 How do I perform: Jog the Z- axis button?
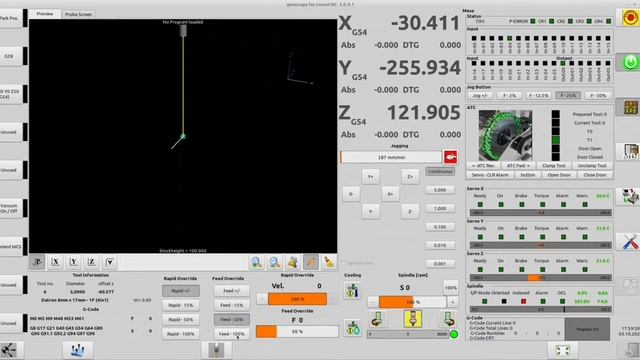pos(410,211)
